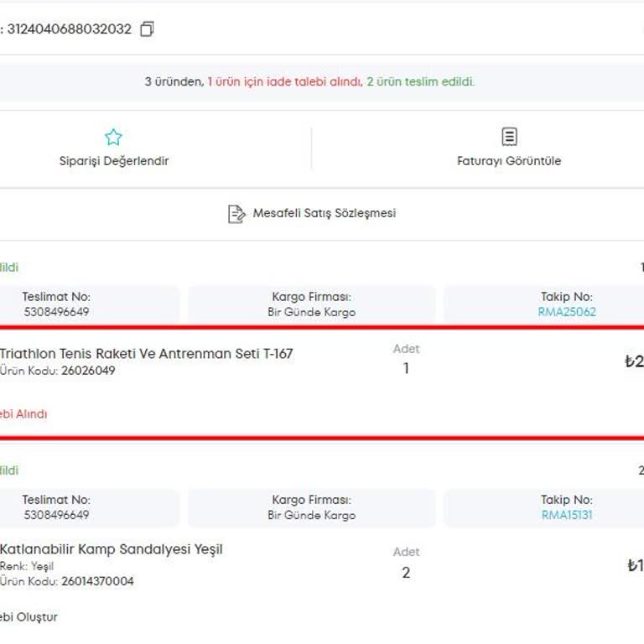Open Siparişi Değerlendir link
The width and height of the screenshot is (644, 644).
(x=114, y=161)
